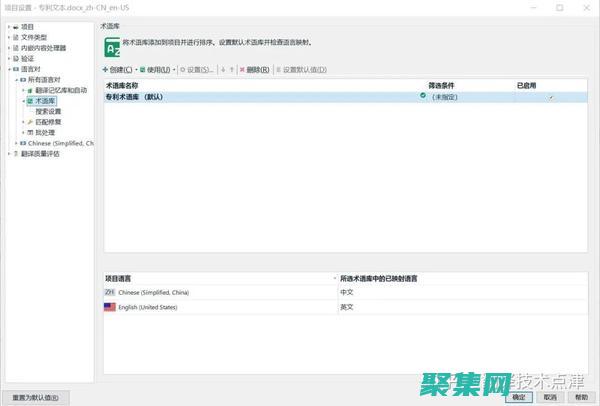
Task: Click the 批处理 node icon
Action: click(x=30, y=133)
